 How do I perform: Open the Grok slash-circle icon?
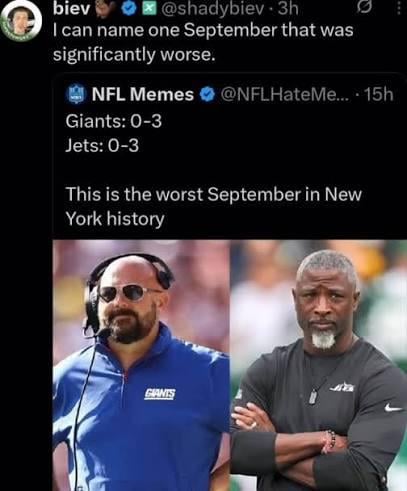(365, 9)
